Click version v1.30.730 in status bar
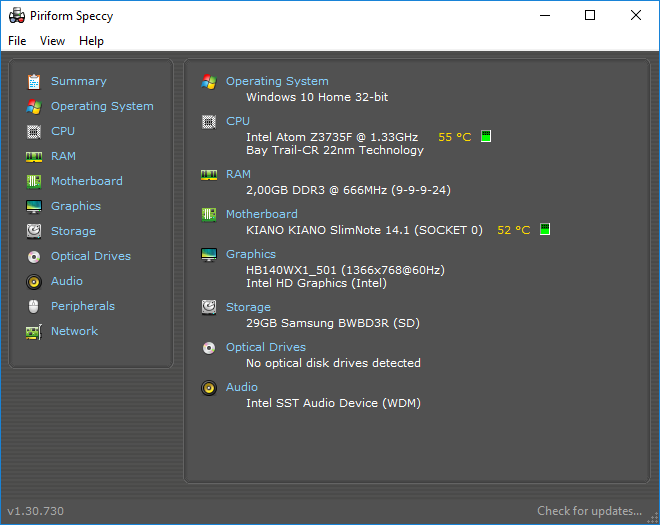 click(35, 511)
